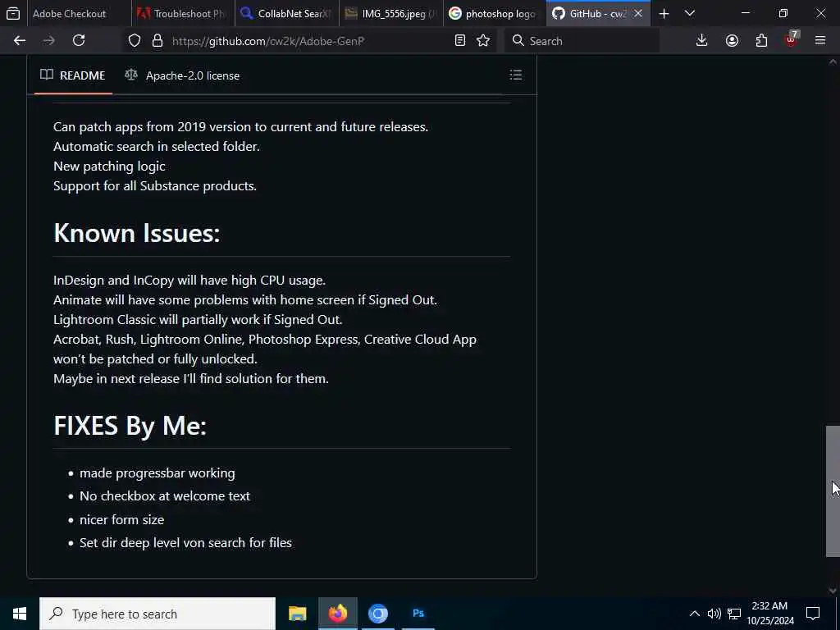Open the volume control tray icon

point(714,614)
